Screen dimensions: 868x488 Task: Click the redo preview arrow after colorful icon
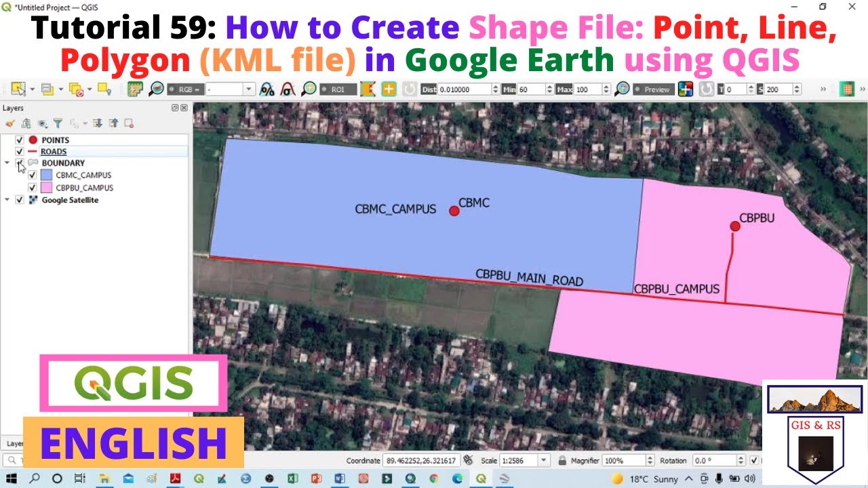pyautogui.click(x=706, y=89)
